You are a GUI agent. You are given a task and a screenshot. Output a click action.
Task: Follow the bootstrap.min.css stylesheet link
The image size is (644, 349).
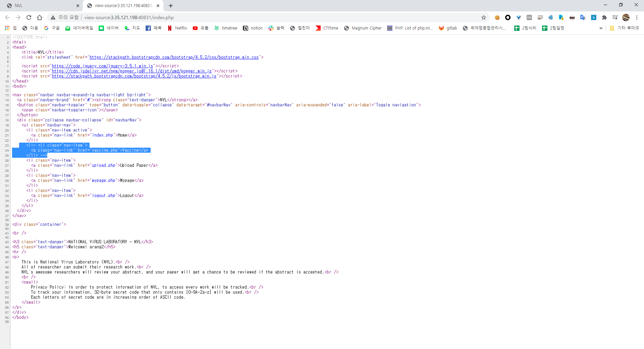point(174,57)
